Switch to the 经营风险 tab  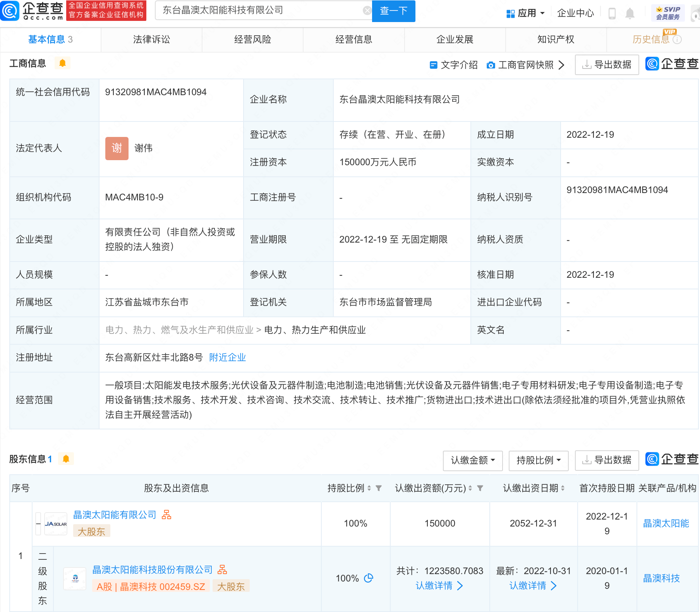coord(252,39)
